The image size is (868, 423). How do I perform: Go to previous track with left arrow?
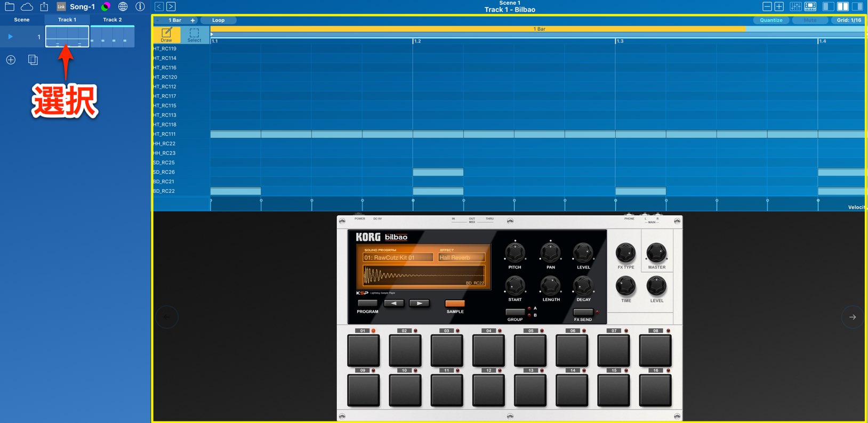coord(159,6)
